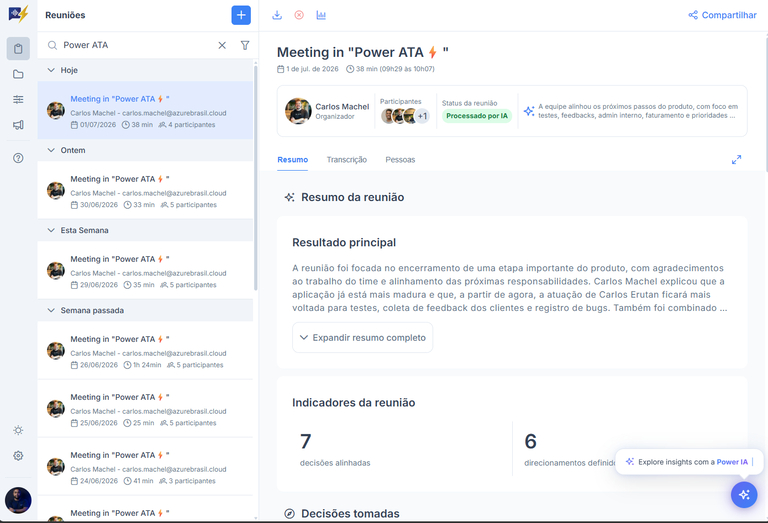The width and height of the screenshot is (768, 523).
Task: Click the Compartilhar share link
Action: pos(722,15)
